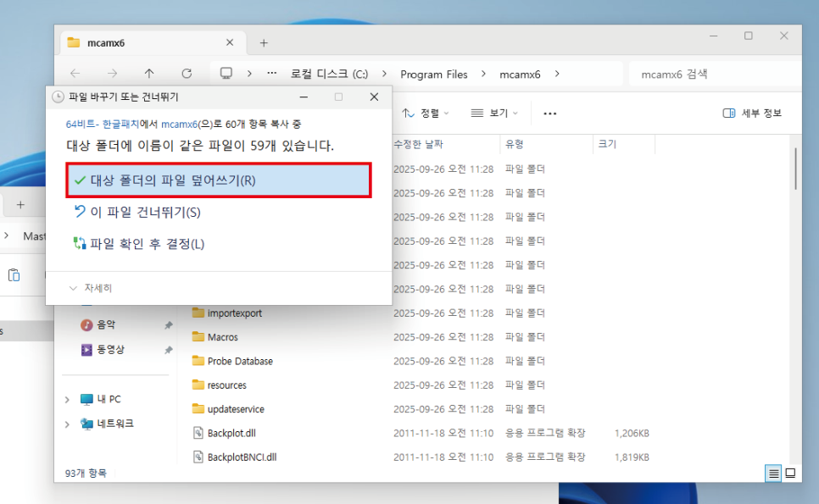Image resolution: width=819 pixels, height=504 pixels.
Task: Open the three-dot more options in command bar
Action: click(x=549, y=114)
